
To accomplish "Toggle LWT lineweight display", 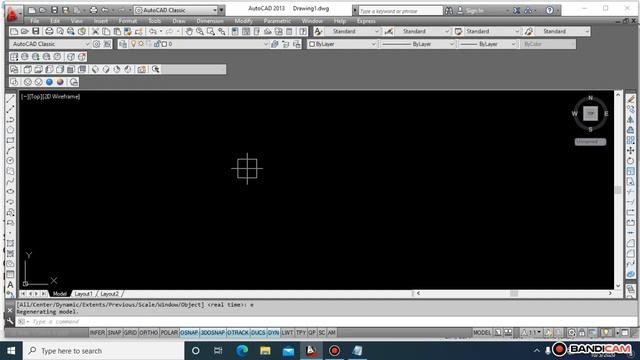I will [287, 333].
